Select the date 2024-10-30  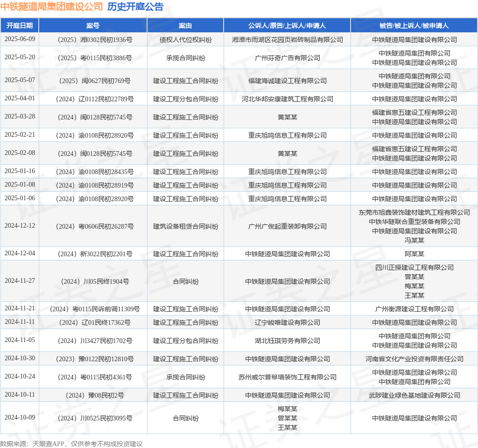(20, 358)
